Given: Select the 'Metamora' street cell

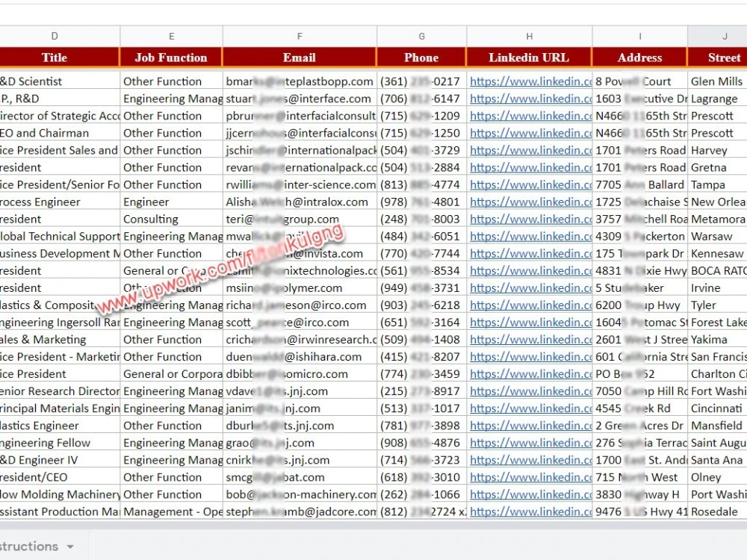Looking at the screenshot, I should coord(717,219).
